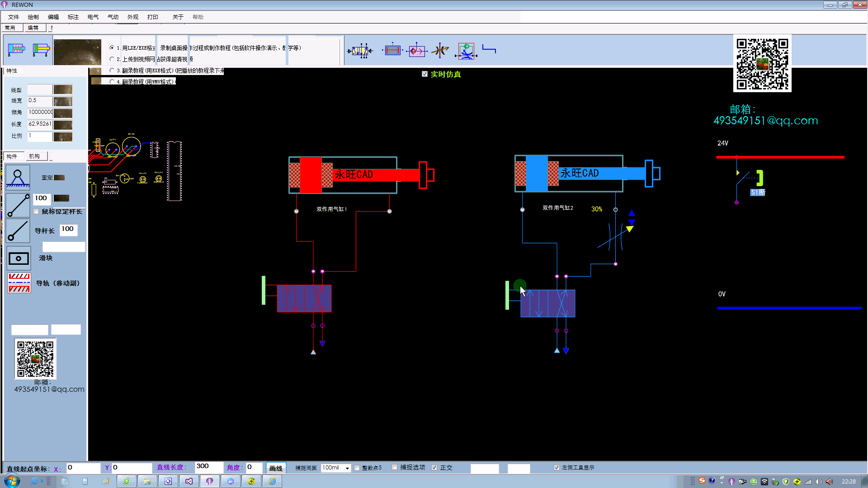Toggle the 实时仿真 real-time simulation checkbox

pos(425,74)
